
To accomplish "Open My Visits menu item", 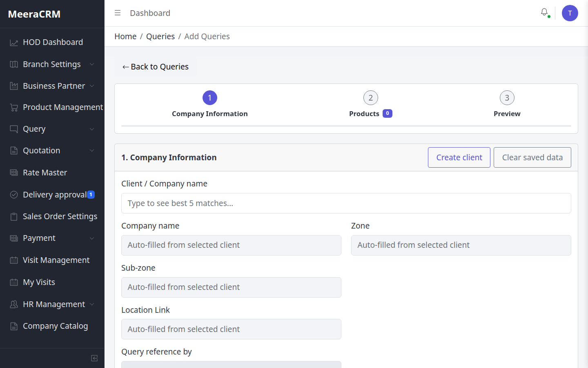I will pos(52,282).
